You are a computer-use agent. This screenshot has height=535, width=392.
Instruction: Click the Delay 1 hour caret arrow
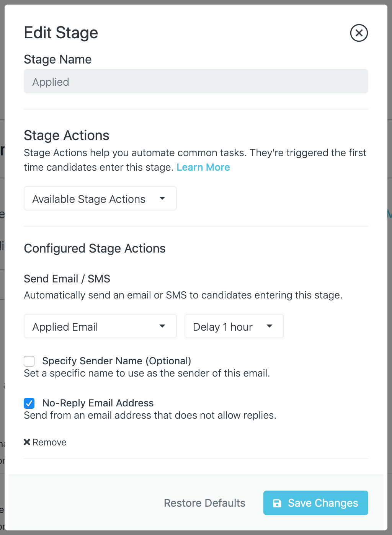click(269, 326)
